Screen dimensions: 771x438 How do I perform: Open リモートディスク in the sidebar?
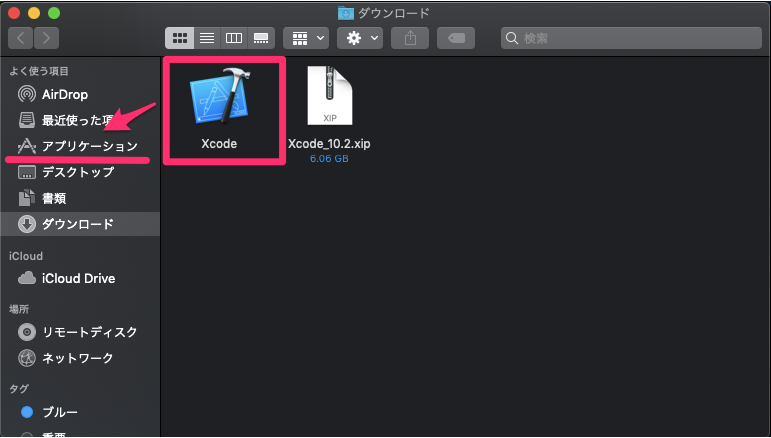pos(80,332)
